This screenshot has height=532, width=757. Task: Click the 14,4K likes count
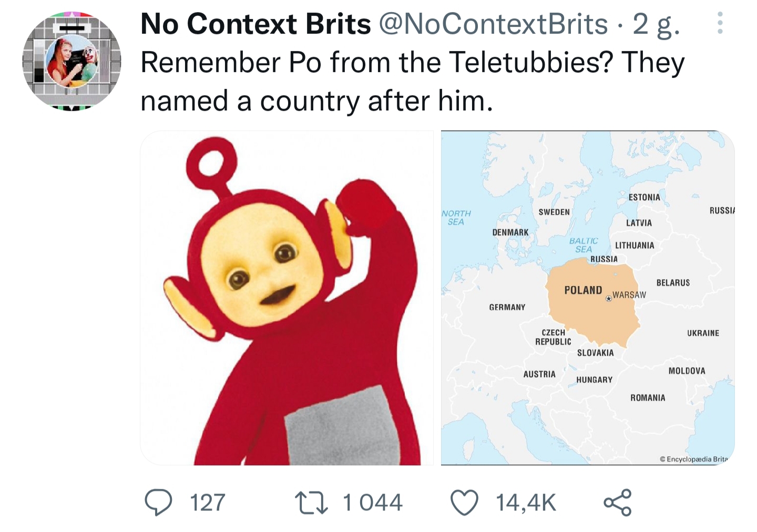pos(526,503)
